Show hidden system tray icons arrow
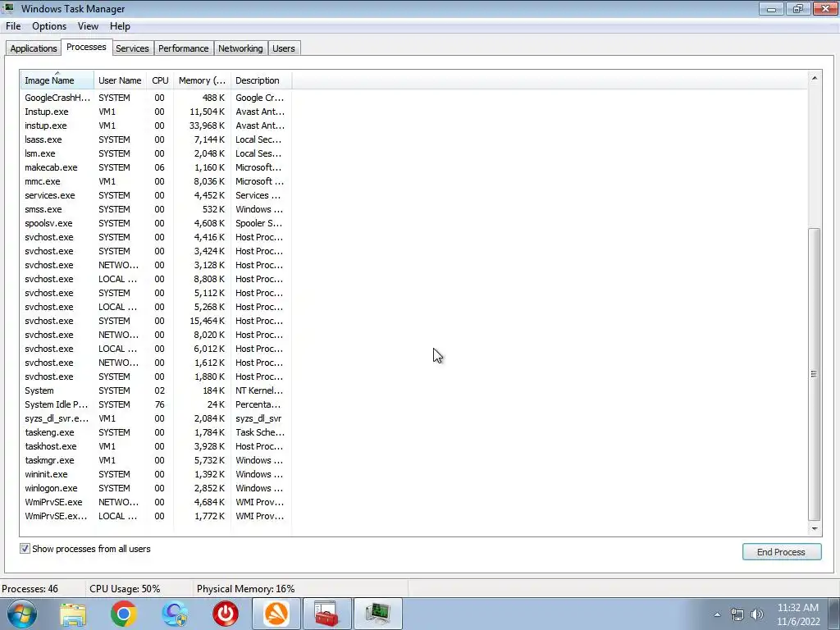 click(x=717, y=614)
